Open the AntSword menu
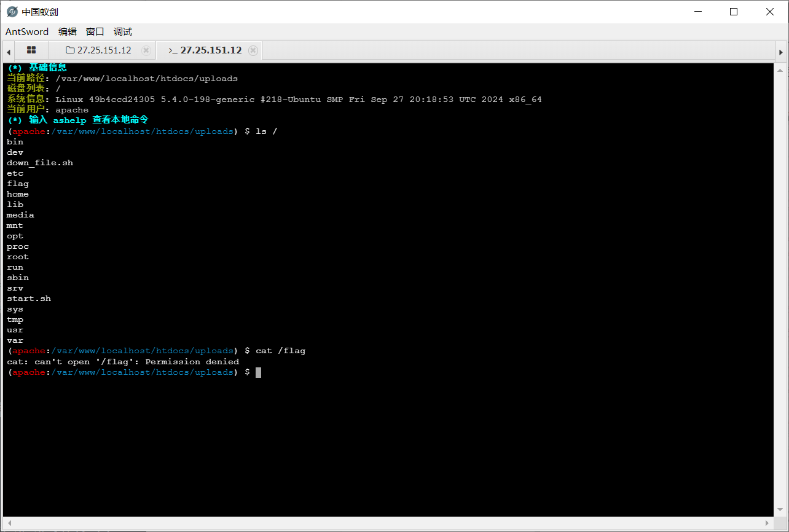Screen dimensions: 789x532 coord(27,32)
